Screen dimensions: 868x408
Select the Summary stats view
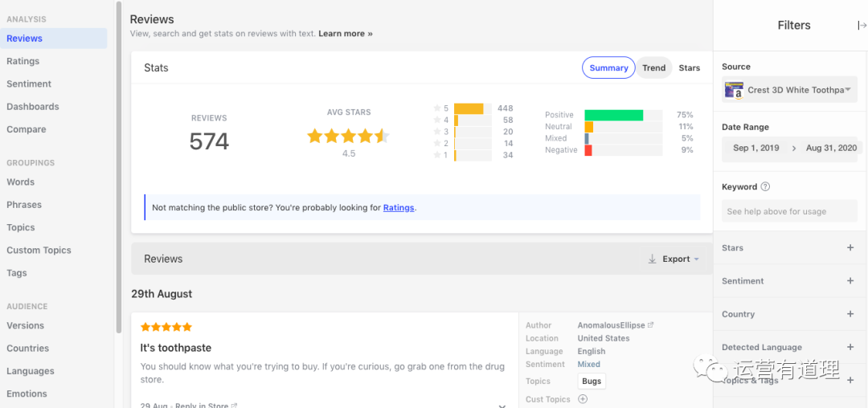click(608, 68)
